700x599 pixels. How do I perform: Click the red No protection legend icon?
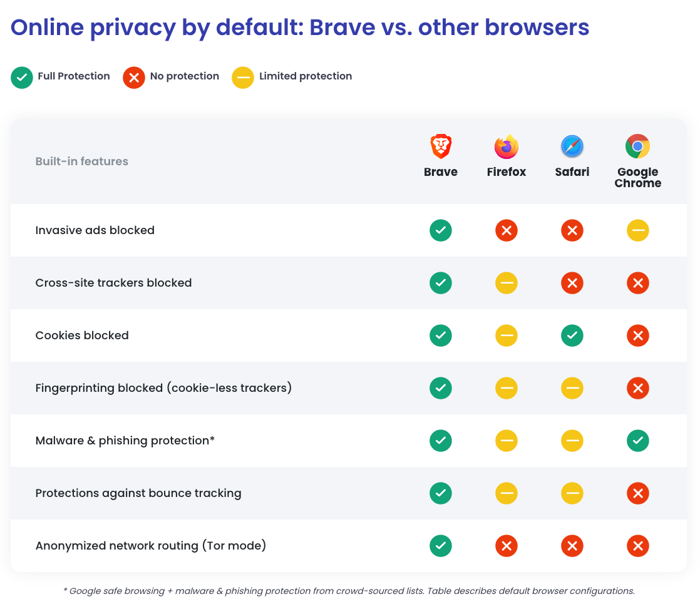(134, 78)
